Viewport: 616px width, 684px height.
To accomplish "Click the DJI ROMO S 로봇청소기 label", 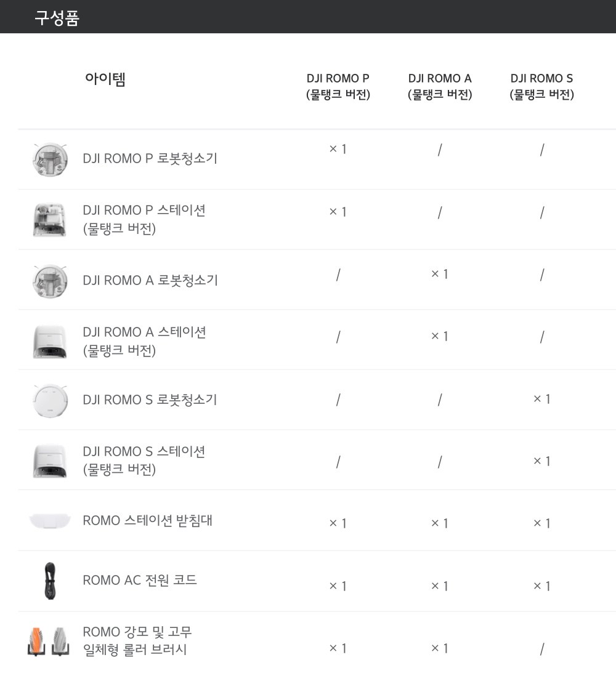I will coord(150,400).
